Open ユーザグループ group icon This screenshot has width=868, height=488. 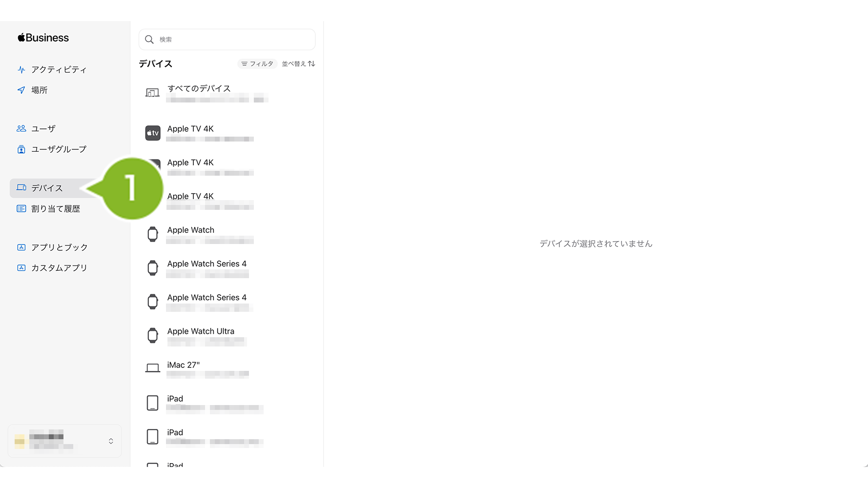21,149
